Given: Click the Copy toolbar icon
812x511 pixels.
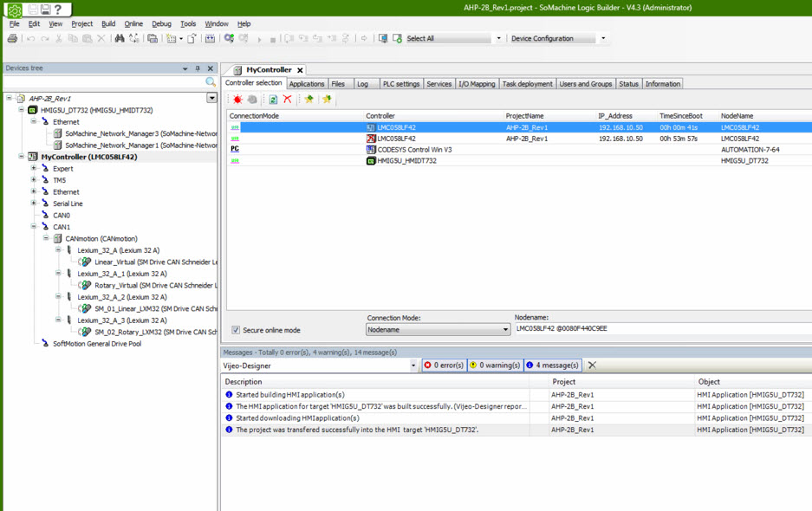Looking at the screenshot, I should point(73,38).
